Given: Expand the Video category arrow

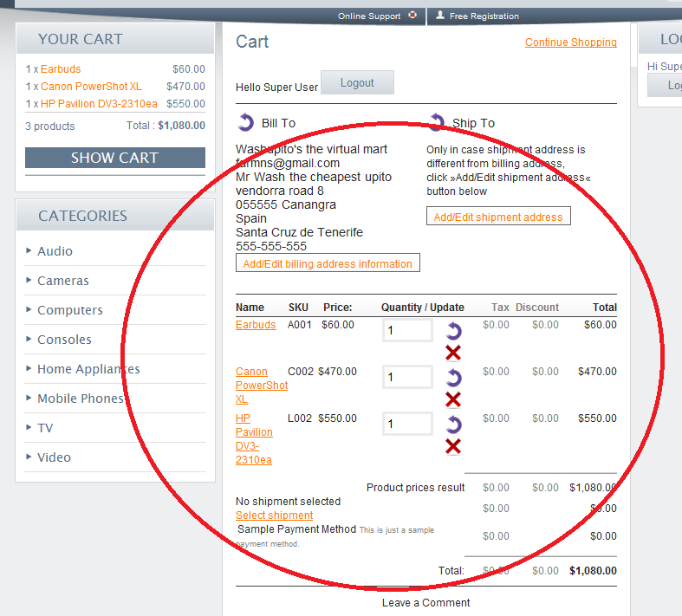Looking at the screenshot, I should [x=29, y=457].
